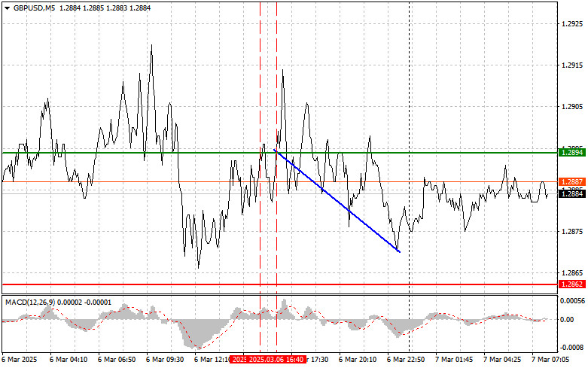
Task: Click the 7 Mar 04:25 time label
Action: pyautogui.click(x=502, y=360)
